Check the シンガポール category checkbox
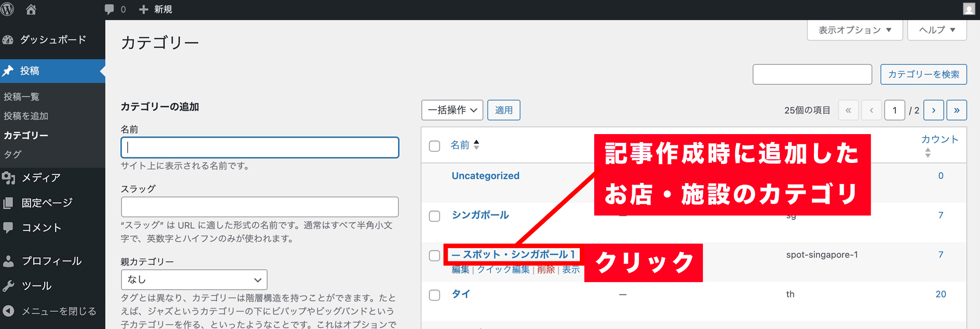Screen dimensions: 980x329 (435, 216)
